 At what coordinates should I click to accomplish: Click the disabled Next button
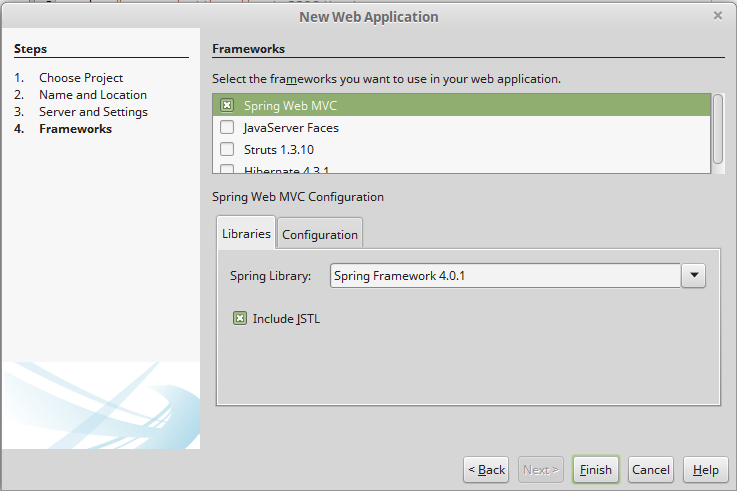[541, 470]
